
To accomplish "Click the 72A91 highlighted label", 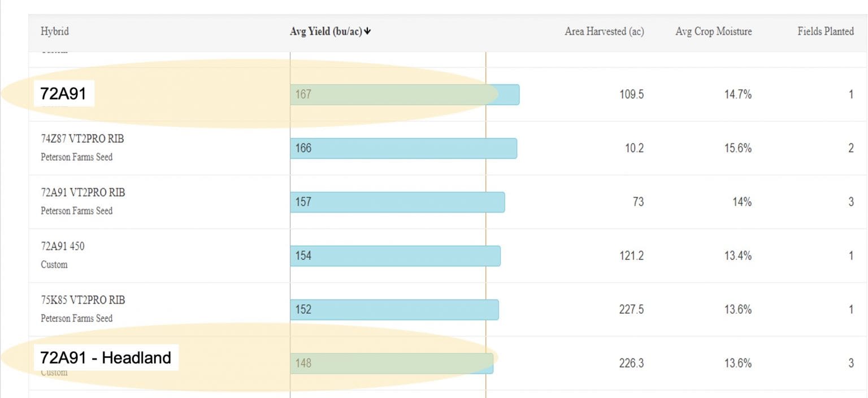I will (x=63, y=94).
